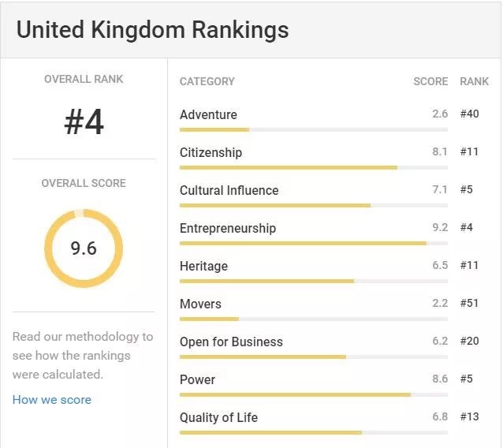
Task: Click the Entrepreneurship category label
Action: pos(228,228)
